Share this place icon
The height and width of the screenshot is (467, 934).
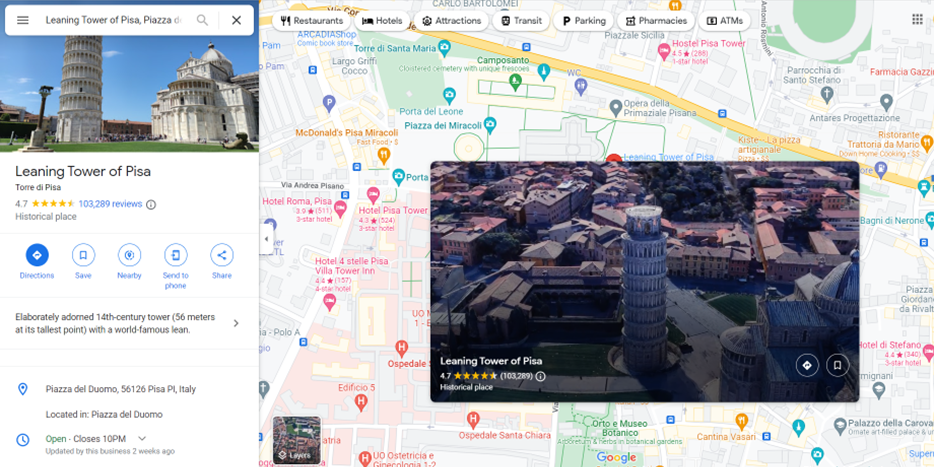pyautogui.click(x=222, y=255)
